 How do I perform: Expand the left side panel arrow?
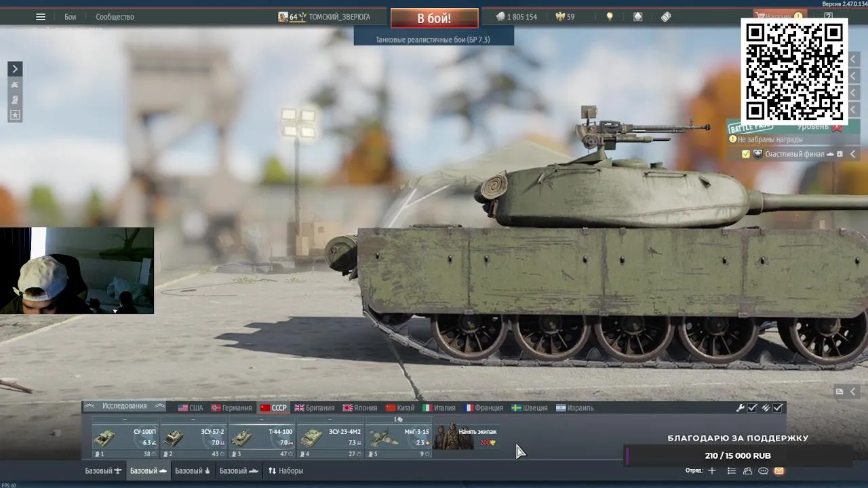pos(15,68)
